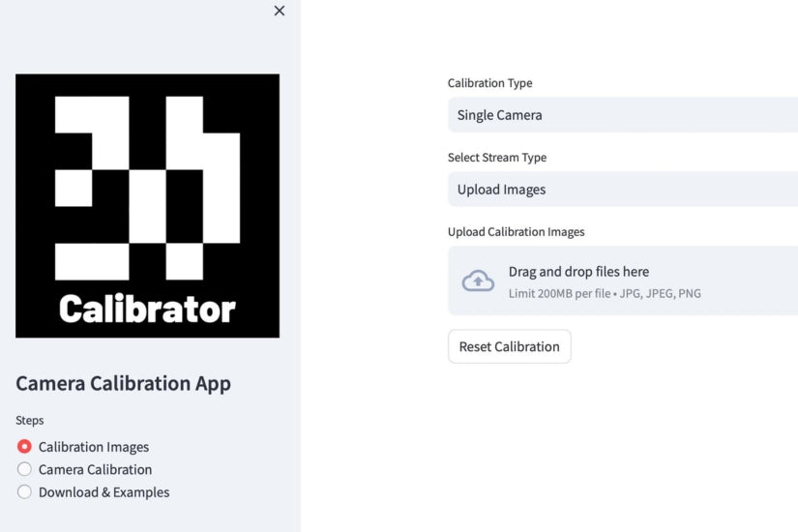Click the Steps label in the sidebar

pos(29,421)
